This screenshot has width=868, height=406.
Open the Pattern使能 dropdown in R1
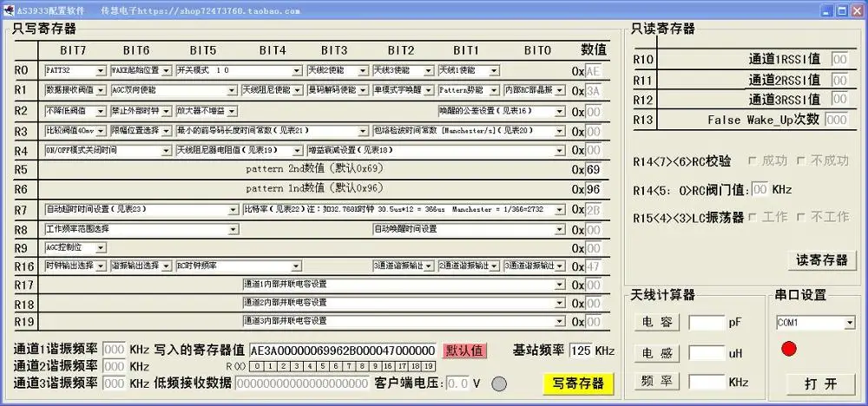(469, 90)
